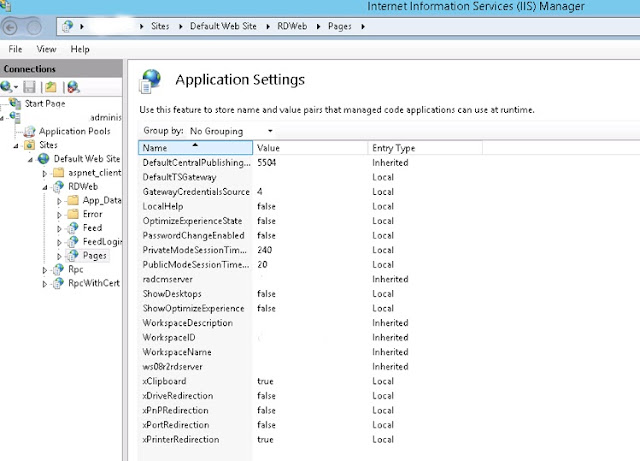This screenshot has width=640, height=461.
Task: Select the xDriveRedirection setting row
Action: 310,396
